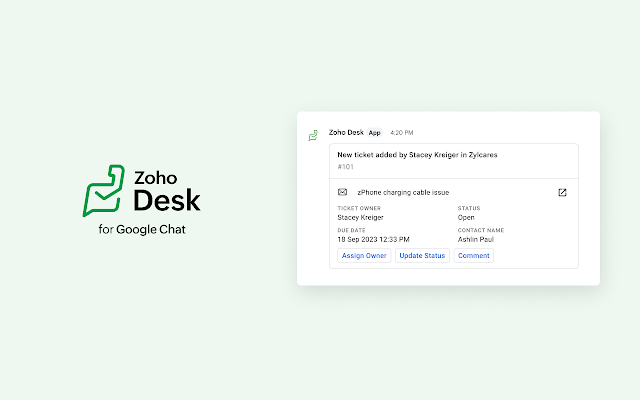
Task: Click the Zoho Desk avatar icon in chat
Action: tap(313, 136)
